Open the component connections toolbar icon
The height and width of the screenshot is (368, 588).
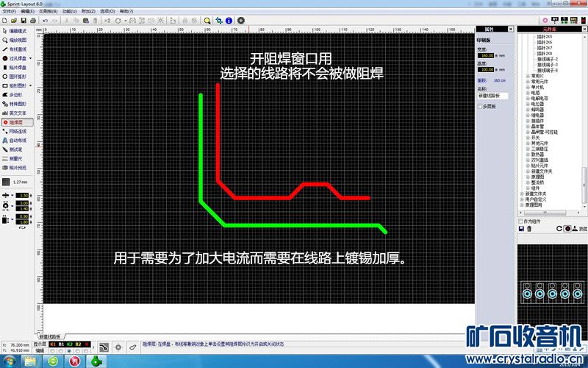click(x=219, y=21)
